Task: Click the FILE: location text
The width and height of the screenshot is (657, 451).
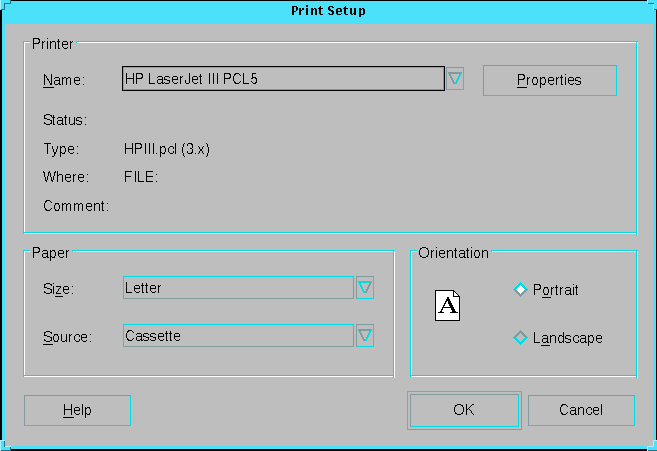Action: pos(141,177)
